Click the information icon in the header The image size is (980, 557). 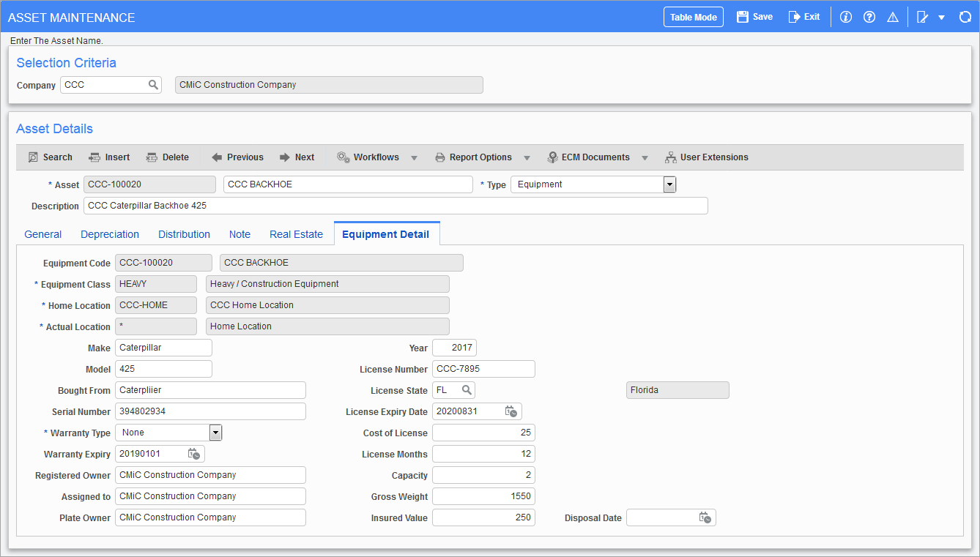tap(845, 16)
